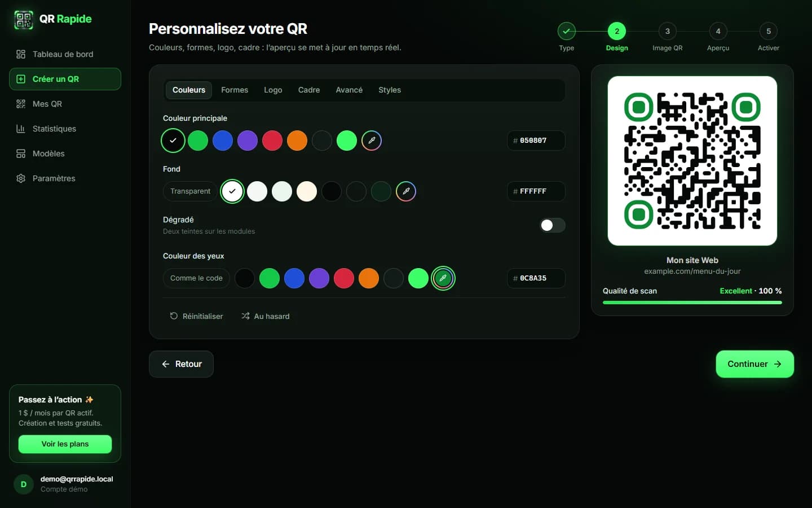Open the Modèles sidebar entry
Viewport: 812px width, 508px height.
[65, 154]
